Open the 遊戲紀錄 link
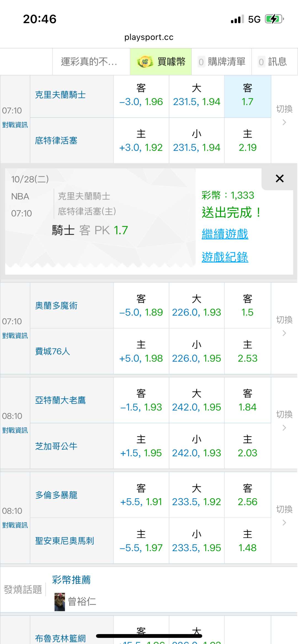Viewport: 298px width, 644px height. click(225, 257)
